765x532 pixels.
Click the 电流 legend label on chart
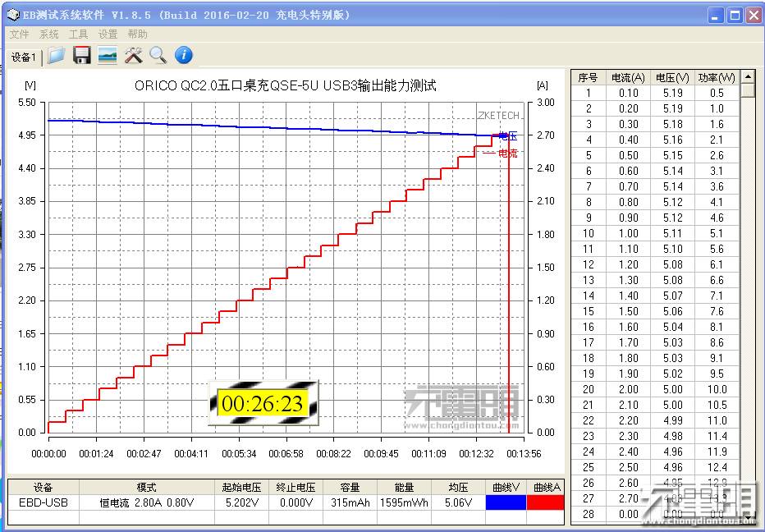[508, 154]
